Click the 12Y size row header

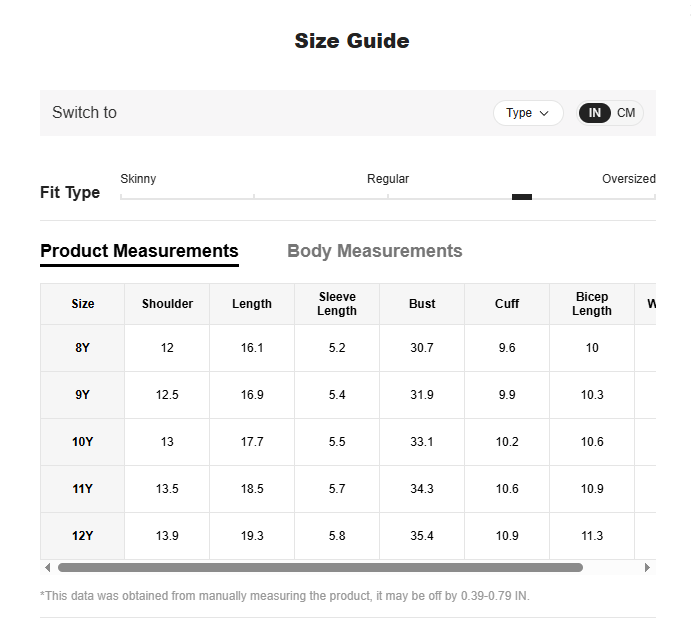(82, 536)
